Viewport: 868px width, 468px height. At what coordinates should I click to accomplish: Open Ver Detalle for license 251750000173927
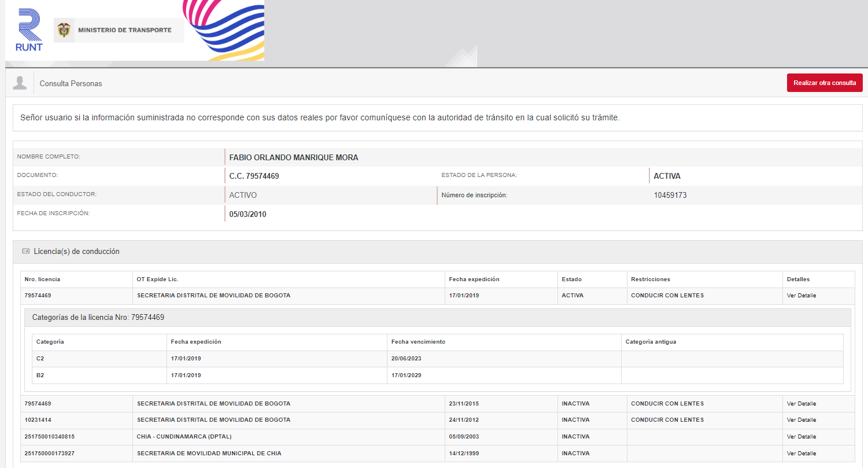[801, 454]
